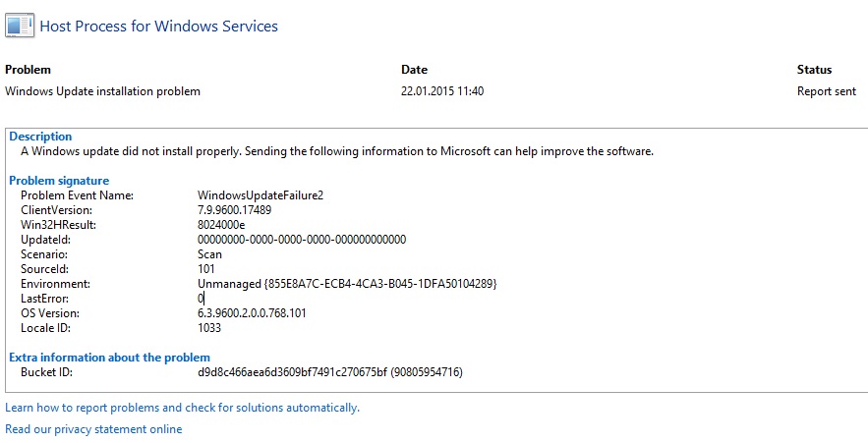Click the Win32HResult value 8024000e

click(x=221, y=225)
